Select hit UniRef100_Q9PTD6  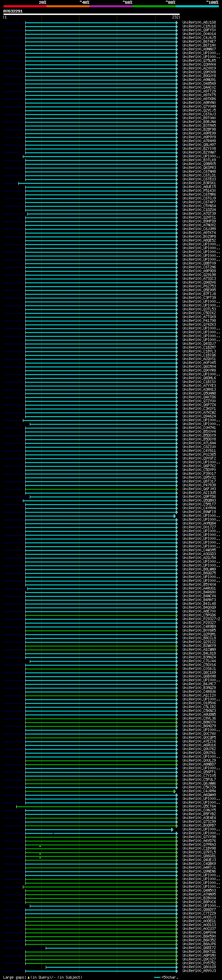click(199, 497)
